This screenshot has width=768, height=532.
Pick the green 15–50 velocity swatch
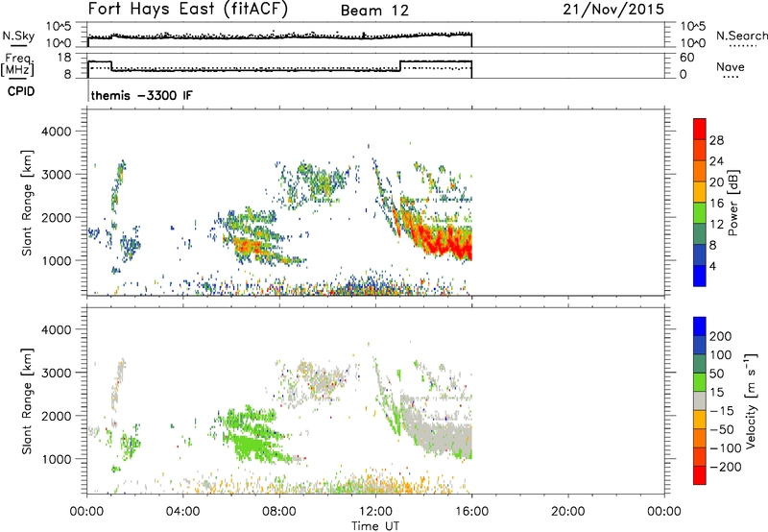point(700,382)
